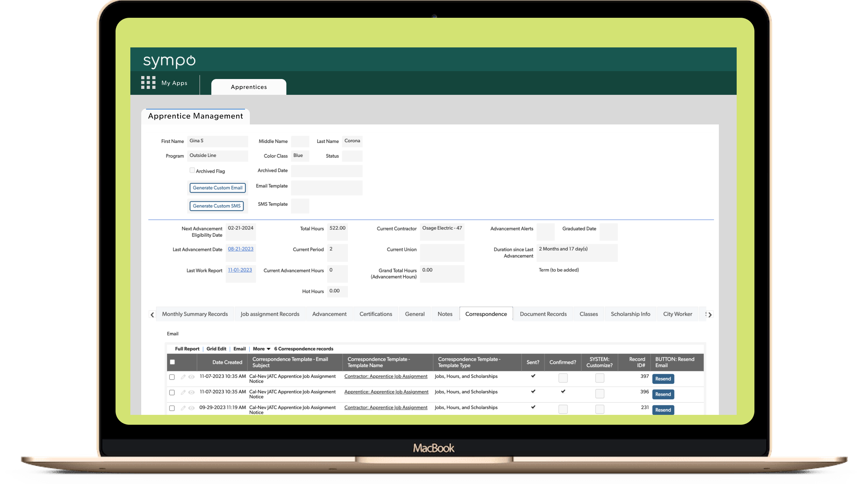Image resolution: width=868 pixels, height=484 pixels.
Task: Edit record 397 with the pencil icon
Action: click(183, 377)
